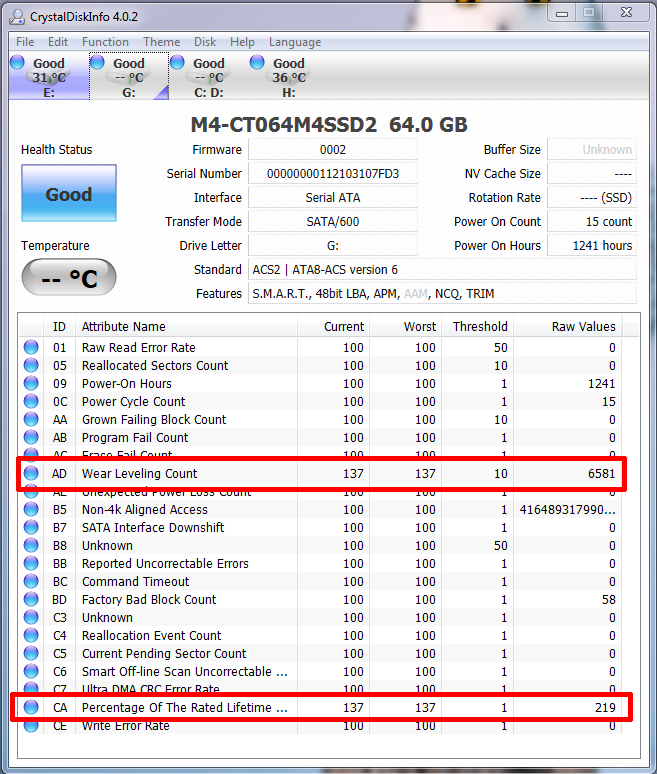Click status orb of SATA Interface Downshift
The image size is (657, 774).
click(x=31, y=527)
